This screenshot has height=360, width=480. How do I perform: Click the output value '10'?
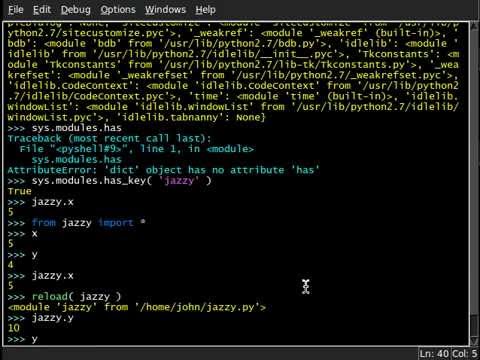click(x=14, y=328)
